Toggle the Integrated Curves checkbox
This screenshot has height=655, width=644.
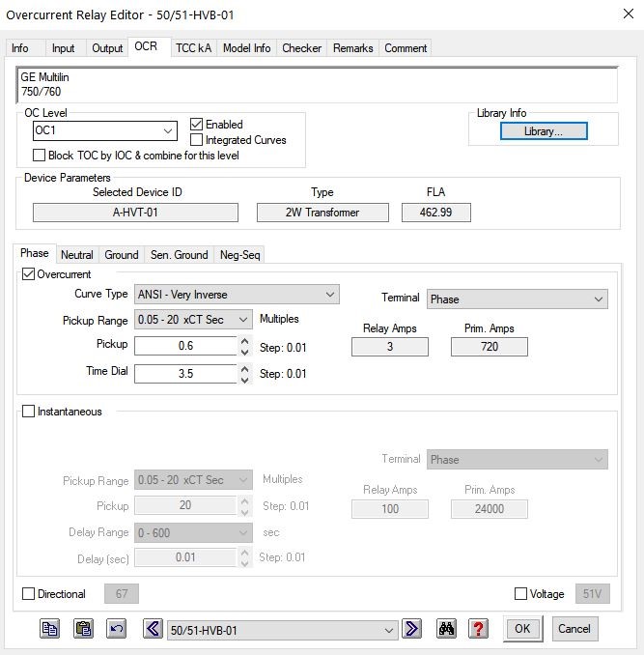(x=197, y=139)
